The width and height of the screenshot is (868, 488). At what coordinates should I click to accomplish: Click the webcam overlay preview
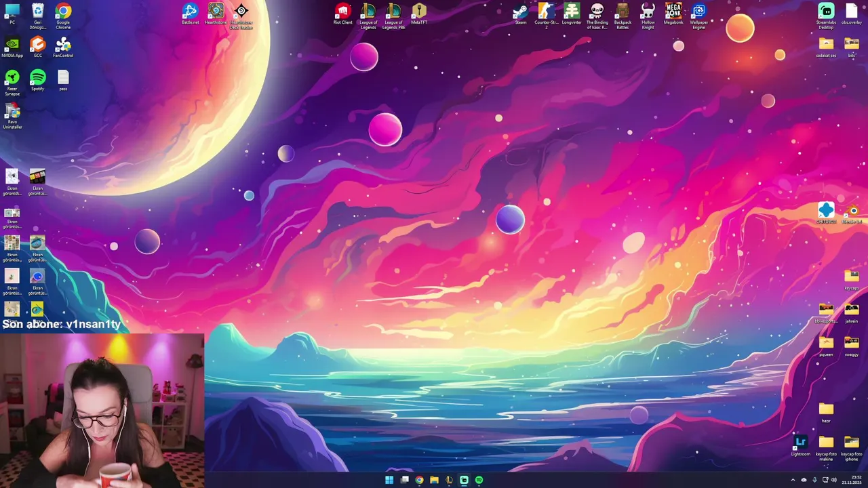[x=102, y=410]
